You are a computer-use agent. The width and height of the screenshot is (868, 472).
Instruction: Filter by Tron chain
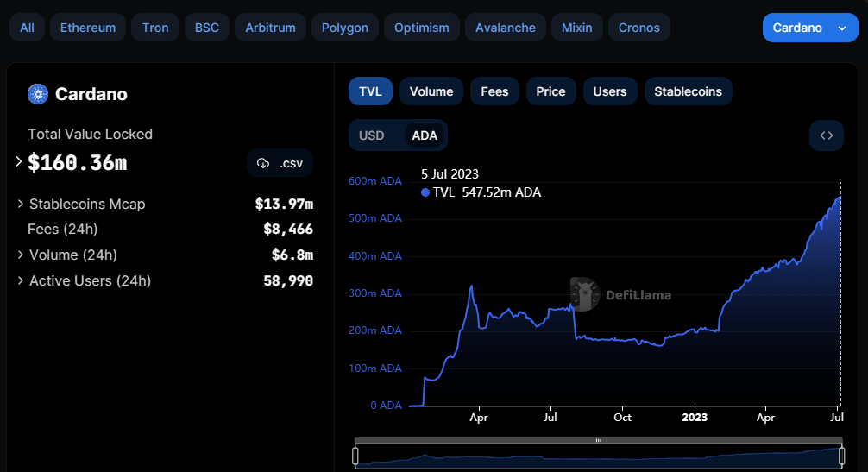pos(155,28)
